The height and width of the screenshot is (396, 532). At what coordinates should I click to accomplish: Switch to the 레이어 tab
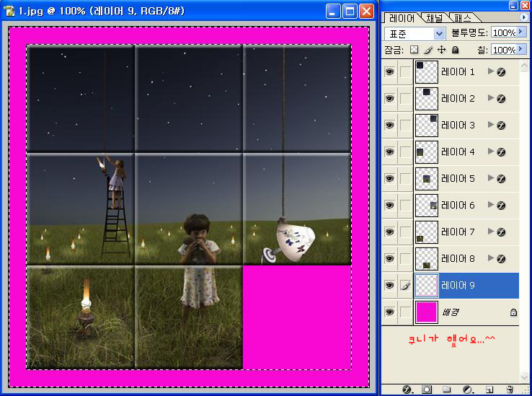[x=402, y=18]
